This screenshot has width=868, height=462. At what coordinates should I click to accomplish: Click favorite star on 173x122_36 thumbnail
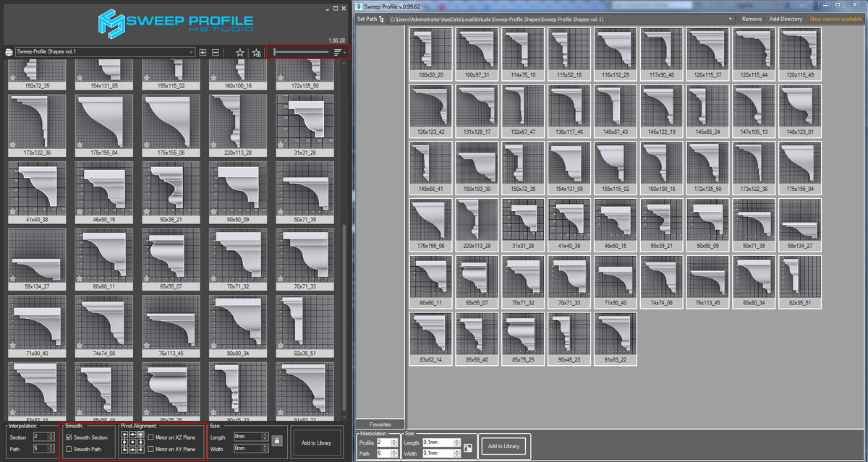tap(13, 144)
